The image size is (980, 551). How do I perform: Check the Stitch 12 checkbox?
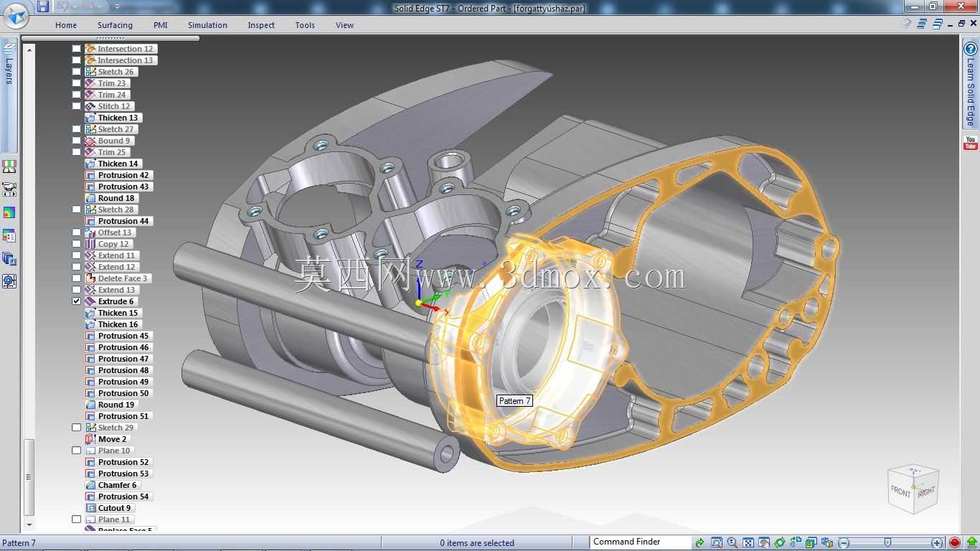pyautogui.click(x=77, y=106)
